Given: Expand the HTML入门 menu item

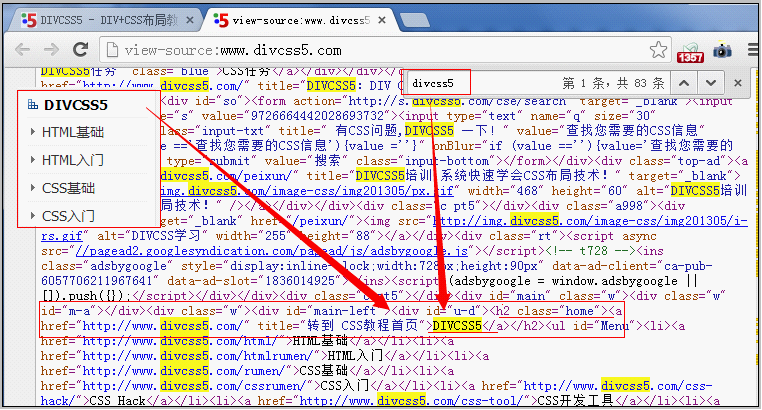Looking at the screenshot, I should (73, 160).
